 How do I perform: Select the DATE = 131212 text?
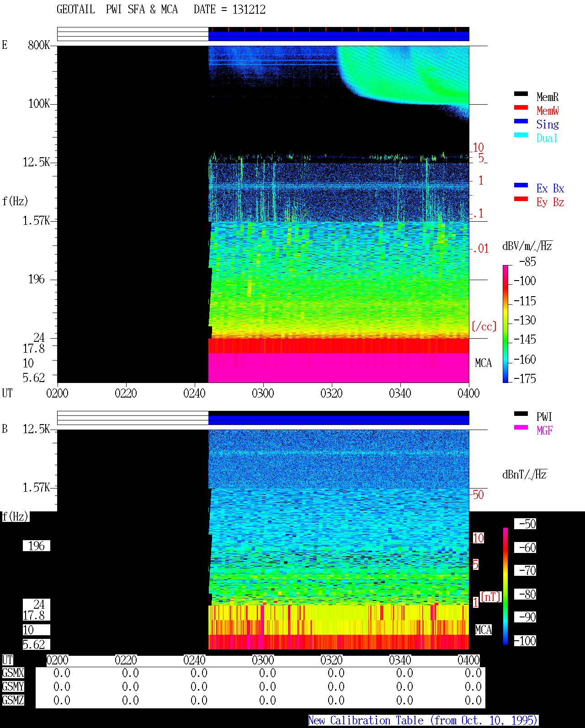click(229, 10)
